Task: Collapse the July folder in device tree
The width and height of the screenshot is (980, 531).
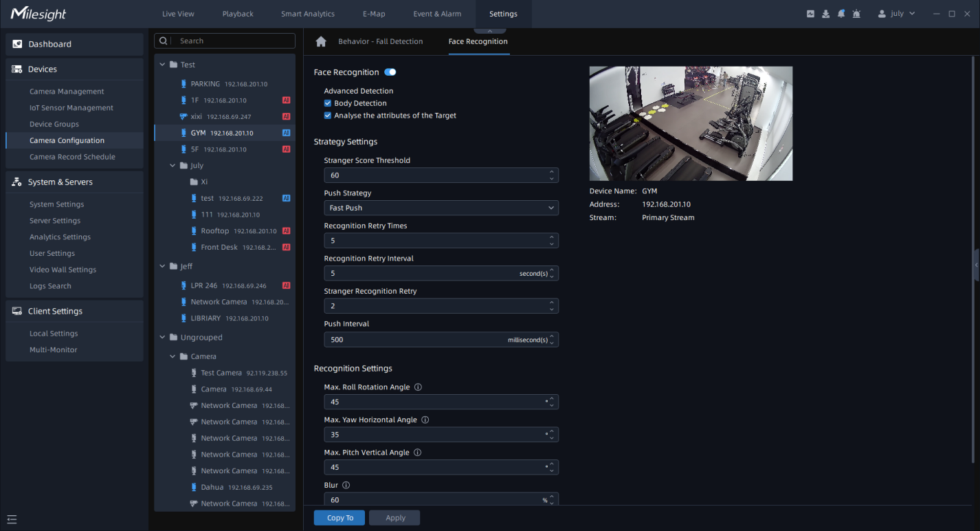Action: (x=172, y=166)
